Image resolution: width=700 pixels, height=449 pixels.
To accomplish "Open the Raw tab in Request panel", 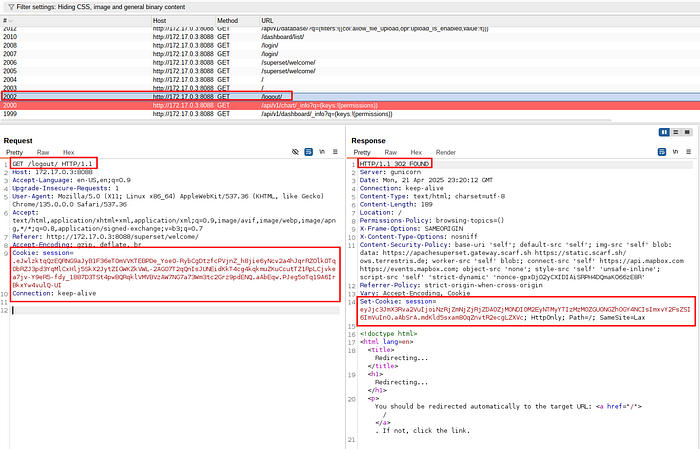I will click(x=43, y=152).
